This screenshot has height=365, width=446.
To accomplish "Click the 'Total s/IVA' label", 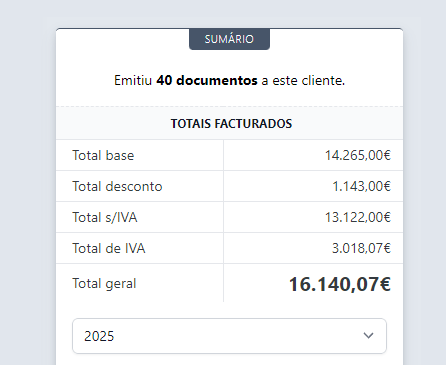I will [x=105, y=217].
